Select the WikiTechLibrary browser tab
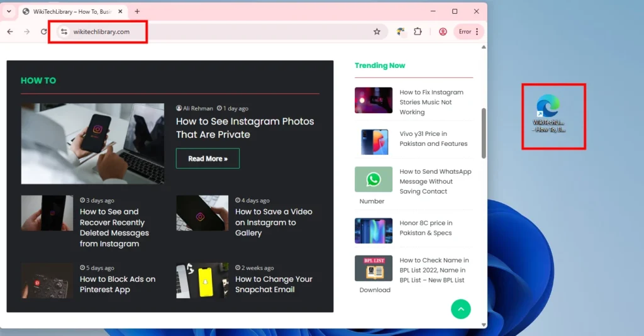The width and height of the screenshot is (644, 336). pos(73,11)
